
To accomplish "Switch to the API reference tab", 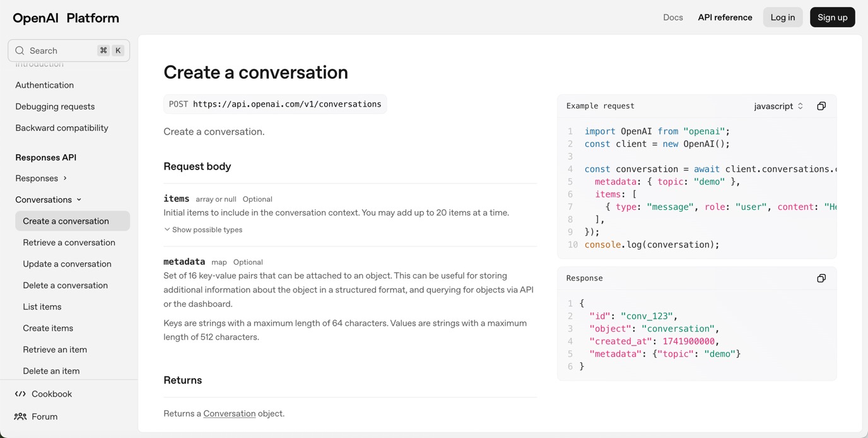I will (725, 17).
